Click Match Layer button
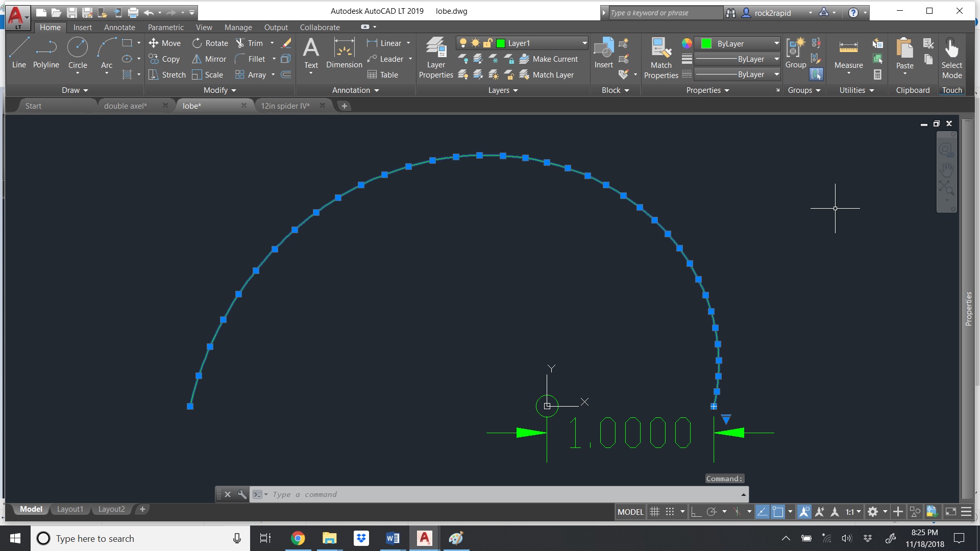This screenshot has width=980, height=551. pos(547,75)
